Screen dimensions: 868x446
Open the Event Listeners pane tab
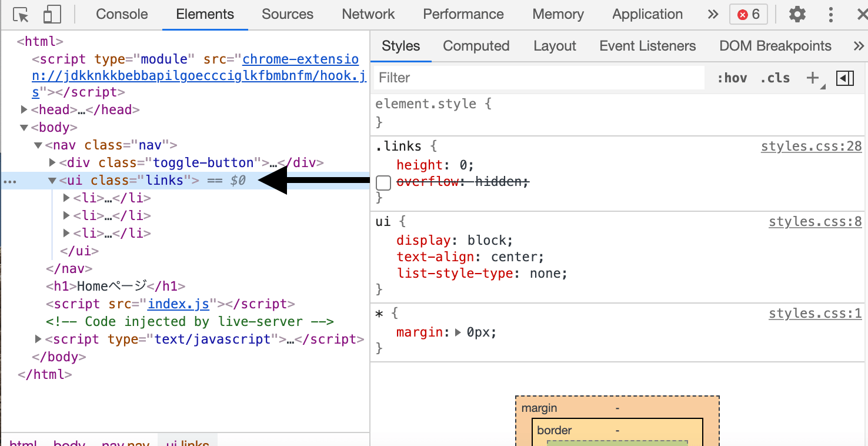(x=647, y=46)
